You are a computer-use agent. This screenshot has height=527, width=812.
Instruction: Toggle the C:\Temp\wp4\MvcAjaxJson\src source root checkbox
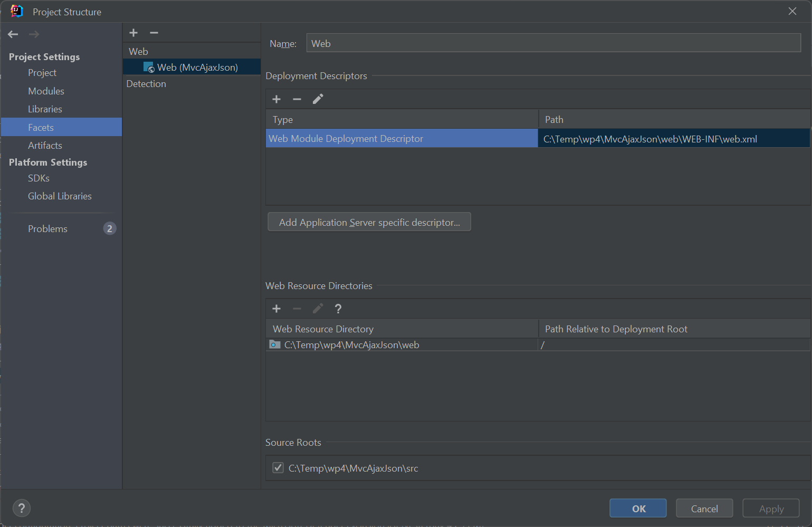278,468
